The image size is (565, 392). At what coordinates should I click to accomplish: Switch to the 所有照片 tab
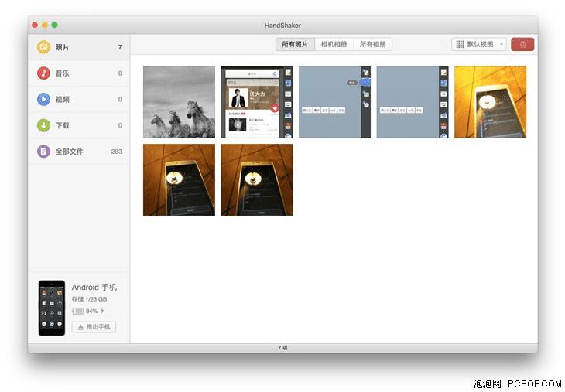click(x=295, y=44)
